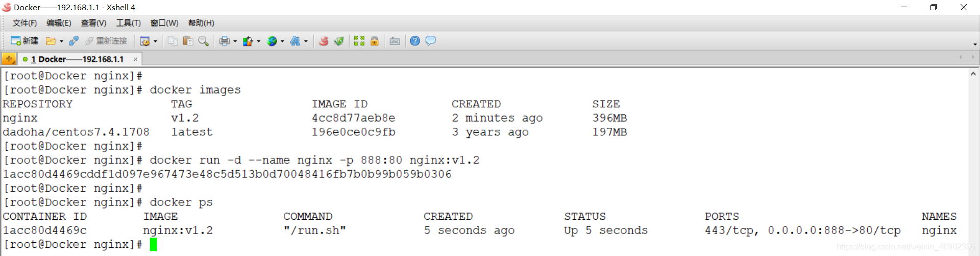Click "2 minutes ago" created value
This screenshot has height=256, width=980.
[497, 118]
